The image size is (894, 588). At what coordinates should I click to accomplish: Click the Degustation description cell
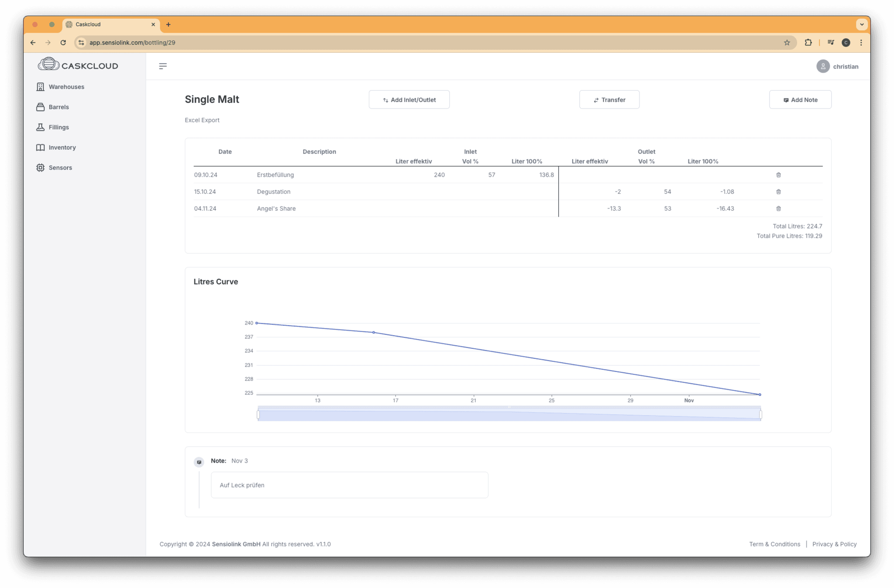pyautogui.click(x=274, y=192)
